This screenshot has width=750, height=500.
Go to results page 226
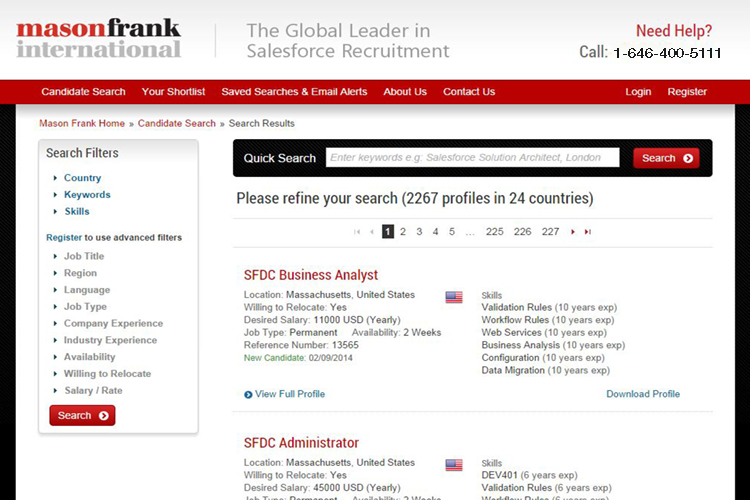522,232
